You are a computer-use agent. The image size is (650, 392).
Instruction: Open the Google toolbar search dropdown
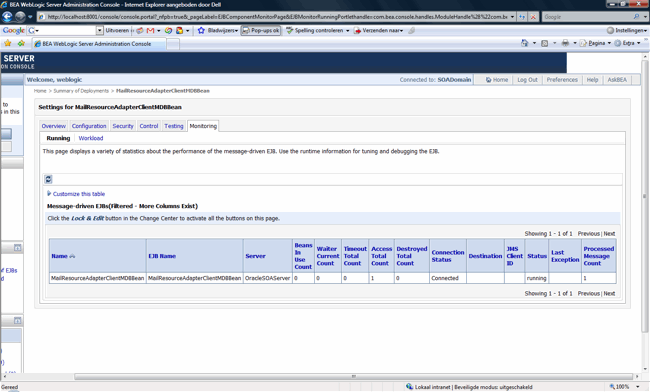(99, 30)
